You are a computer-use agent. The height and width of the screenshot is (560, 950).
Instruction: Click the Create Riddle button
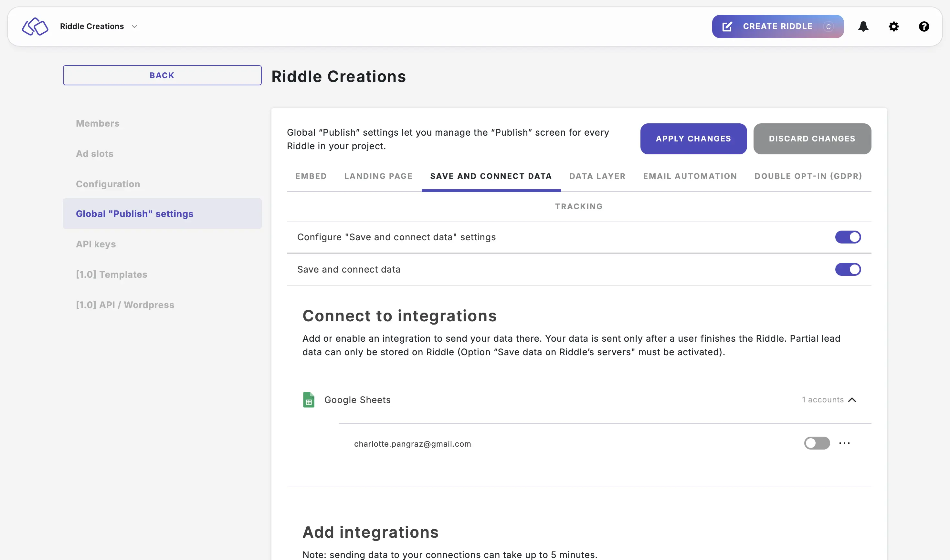(777, 26)
